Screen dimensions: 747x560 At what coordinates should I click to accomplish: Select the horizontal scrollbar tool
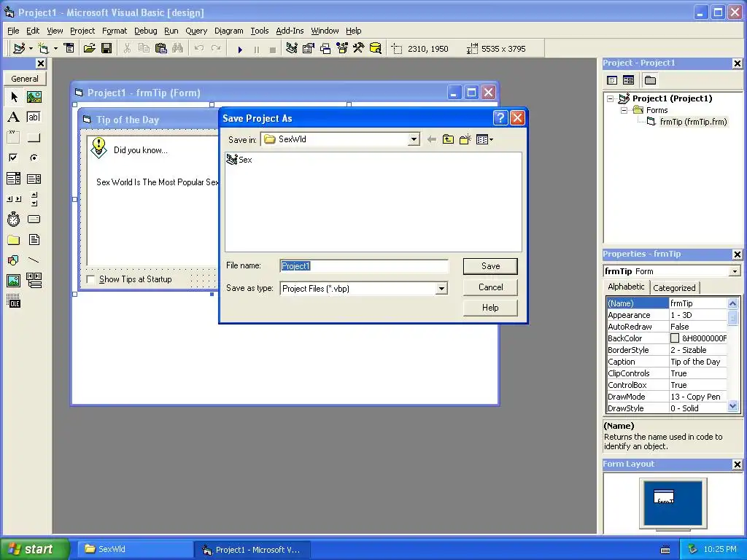pos(14,199)
